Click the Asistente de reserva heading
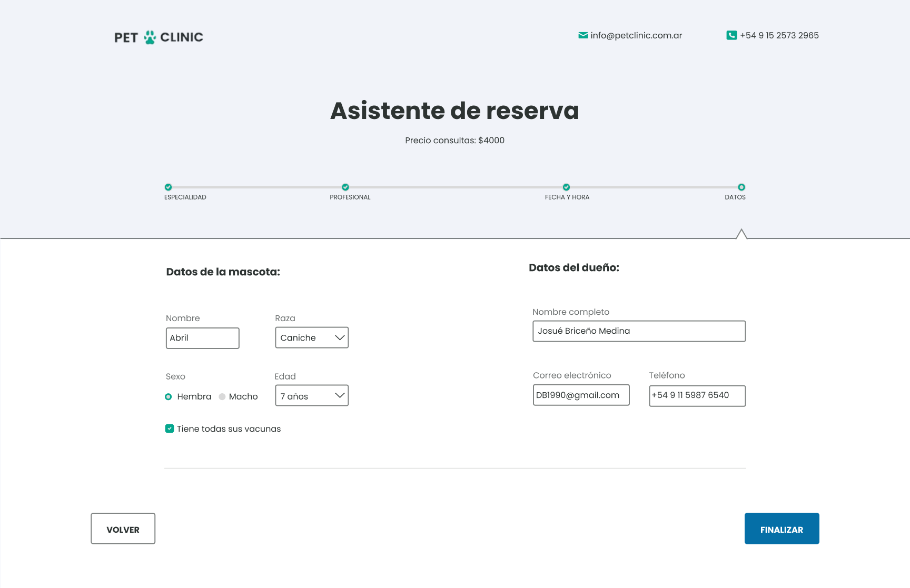910x588 pixels. coord(454,111)
